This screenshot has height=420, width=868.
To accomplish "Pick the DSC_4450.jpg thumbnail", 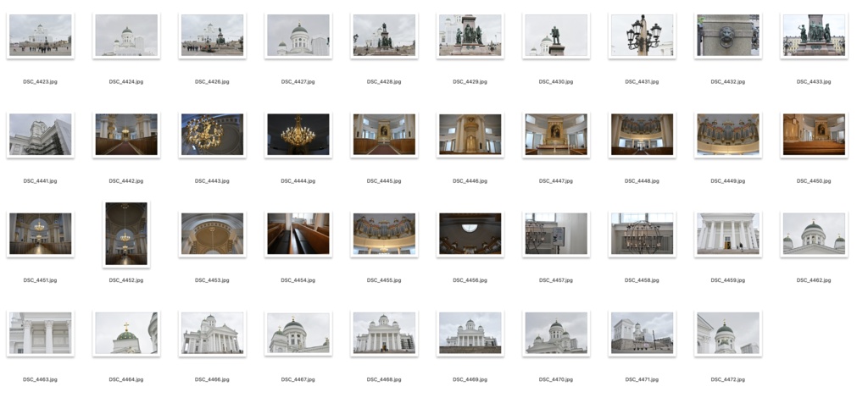I will [814, 135].
